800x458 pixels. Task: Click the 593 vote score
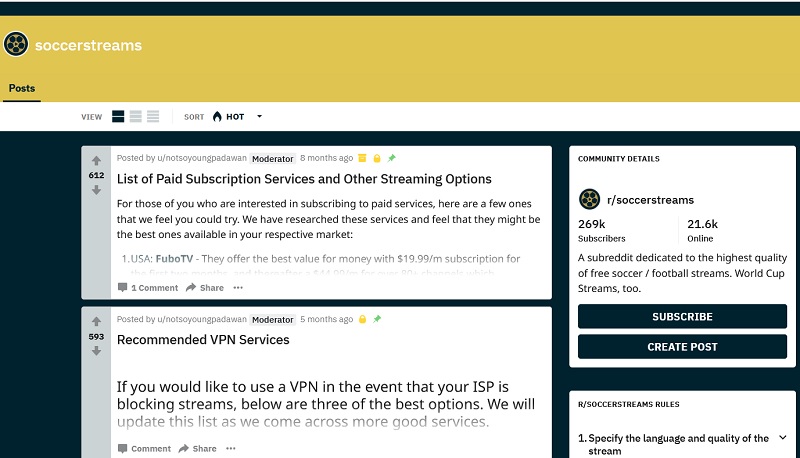tap(96, 337)
